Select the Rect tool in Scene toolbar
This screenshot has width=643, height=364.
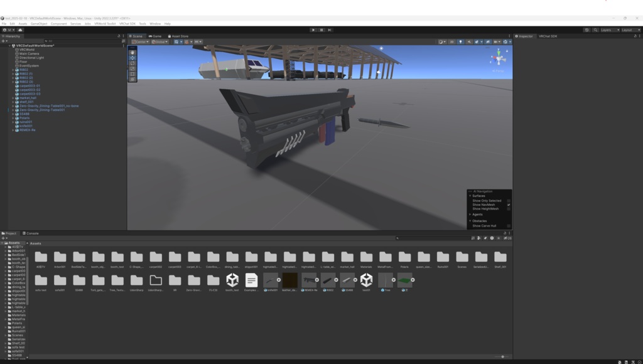click(132, 74)
